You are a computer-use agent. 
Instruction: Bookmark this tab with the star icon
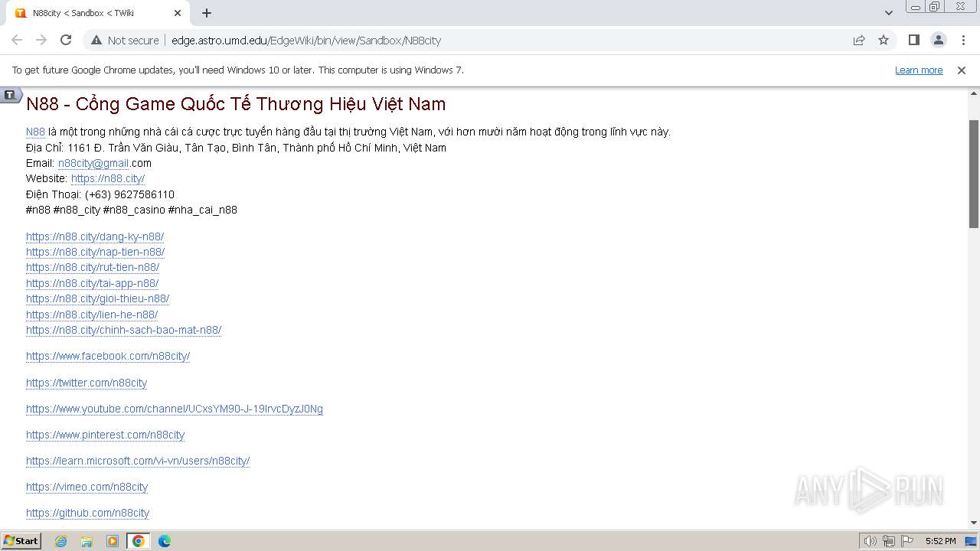pyautogui.click(x=884, y=40)
